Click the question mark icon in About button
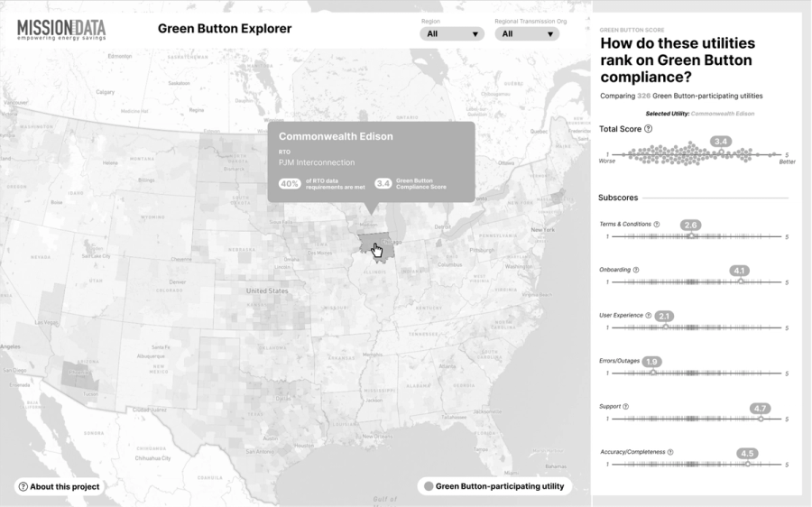 tap(23, 487)
